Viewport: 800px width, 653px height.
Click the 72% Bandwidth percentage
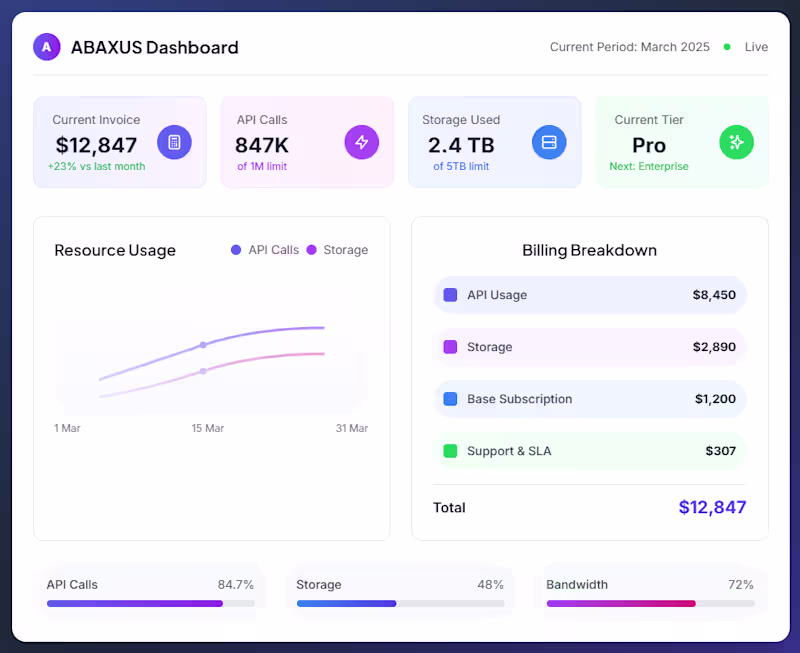click(741, 585)
